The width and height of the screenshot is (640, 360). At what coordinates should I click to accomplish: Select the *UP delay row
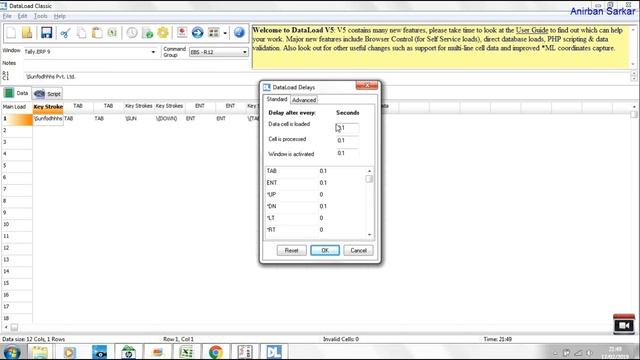(315, 195)
